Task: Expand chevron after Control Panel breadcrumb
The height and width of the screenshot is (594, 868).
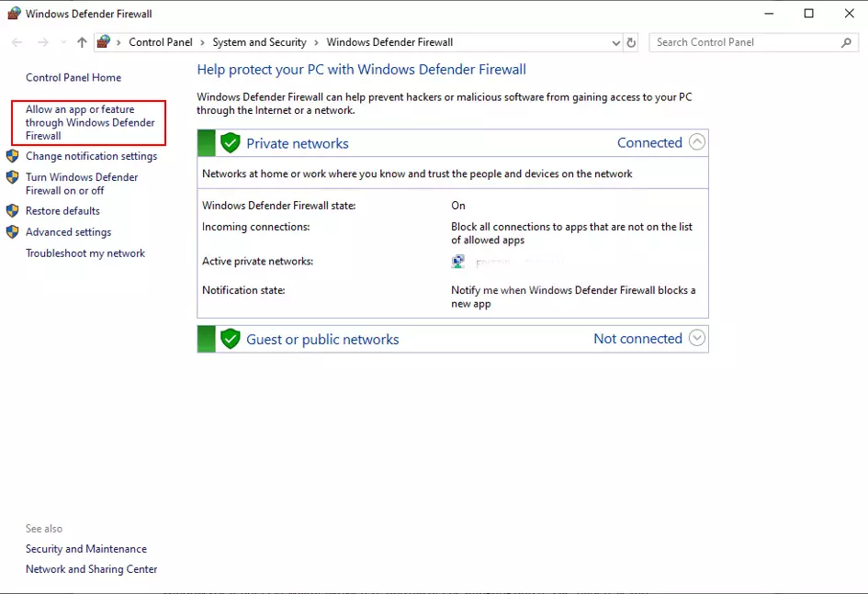Action: point(203,42)
